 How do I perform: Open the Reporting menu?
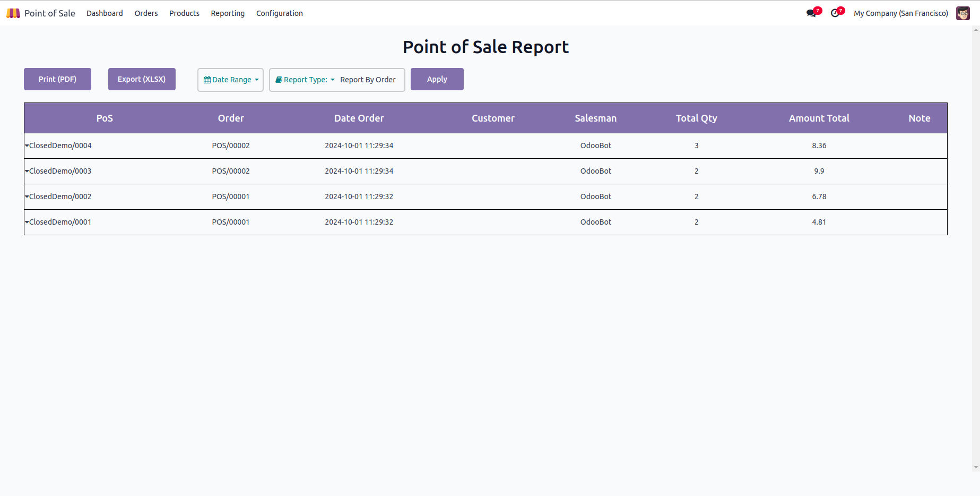[x=228, y=13]
